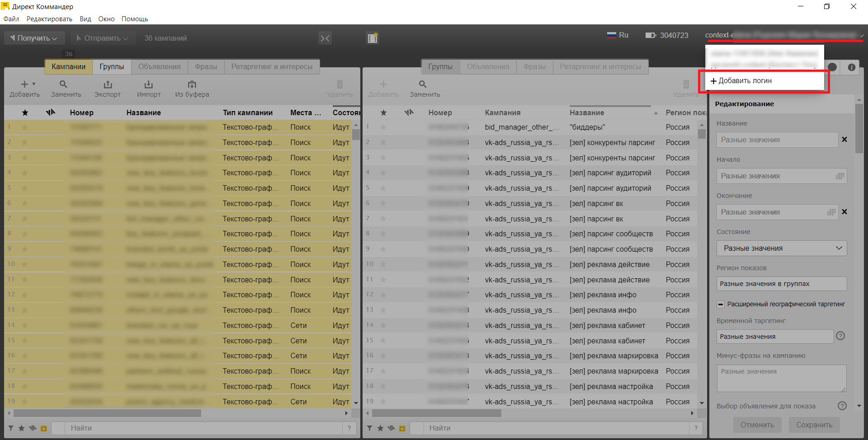This screenshot has height=440, width=868.
Task: Open the film strip icon in top bar
Action: coord(372,38)
